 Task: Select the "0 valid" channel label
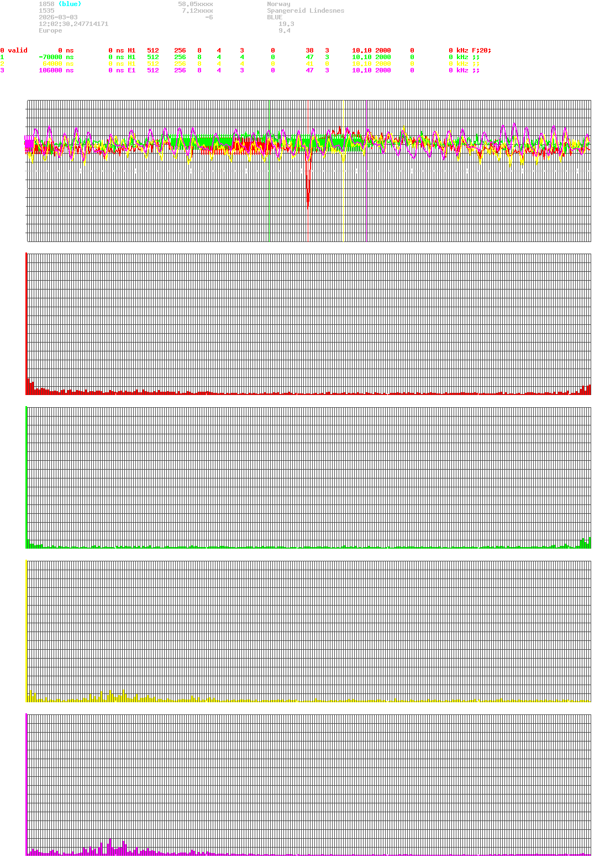pyautogui.click(x=14, y=50)
